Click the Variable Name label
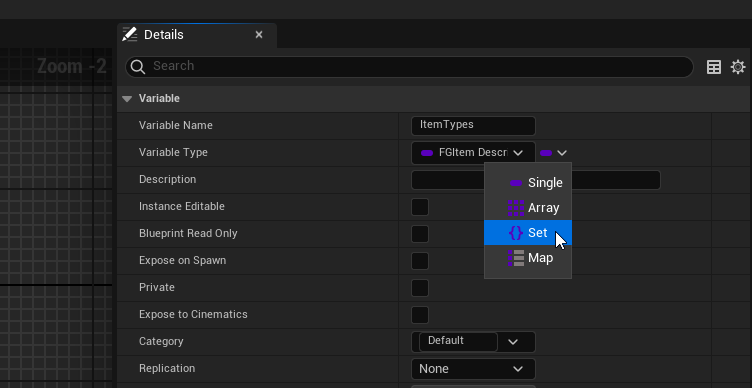This screenshot has height=388, width=752. (176, 125)
